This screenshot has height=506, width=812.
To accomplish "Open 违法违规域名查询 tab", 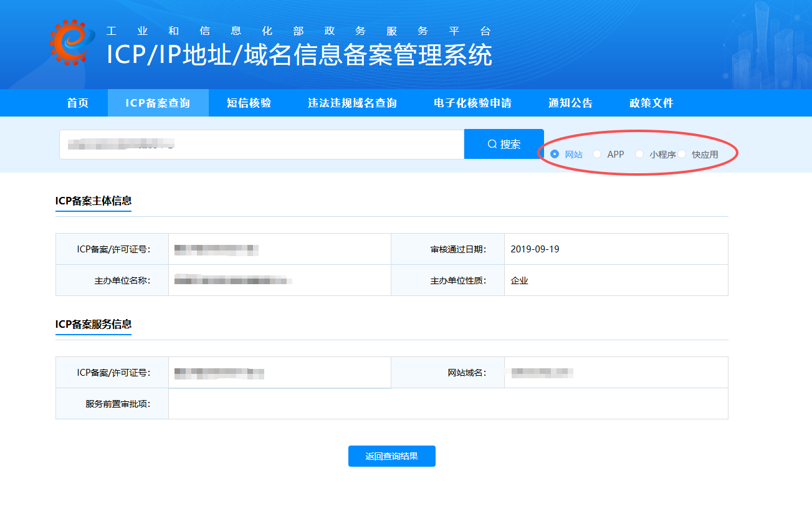I will [352, 103].
